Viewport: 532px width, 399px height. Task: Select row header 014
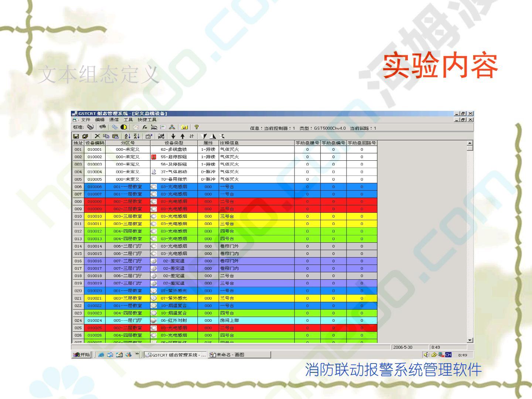tap(78, 246)
